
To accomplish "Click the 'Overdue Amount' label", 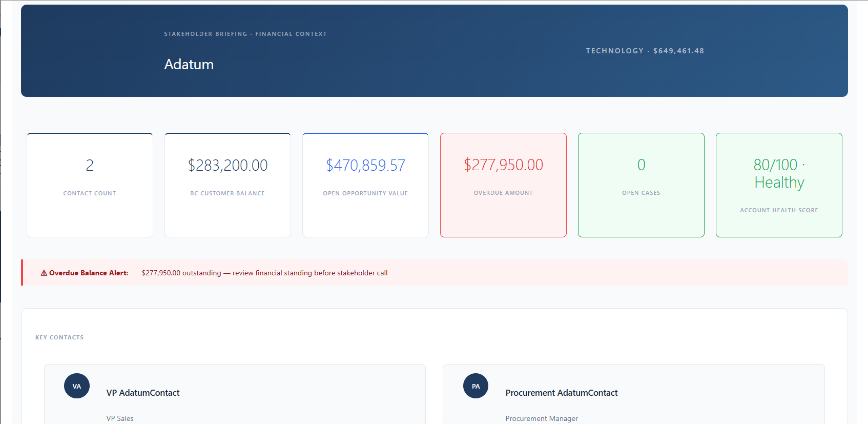I will tap(503, 193).
